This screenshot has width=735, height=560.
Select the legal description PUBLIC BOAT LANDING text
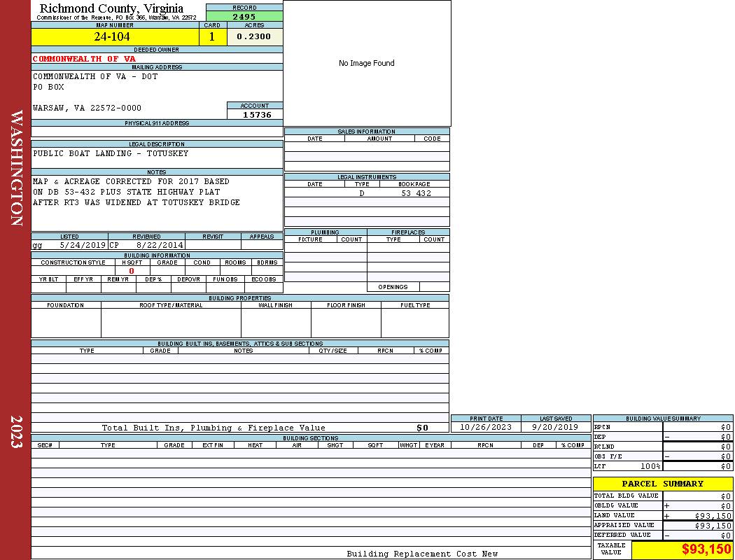point(111,153)
